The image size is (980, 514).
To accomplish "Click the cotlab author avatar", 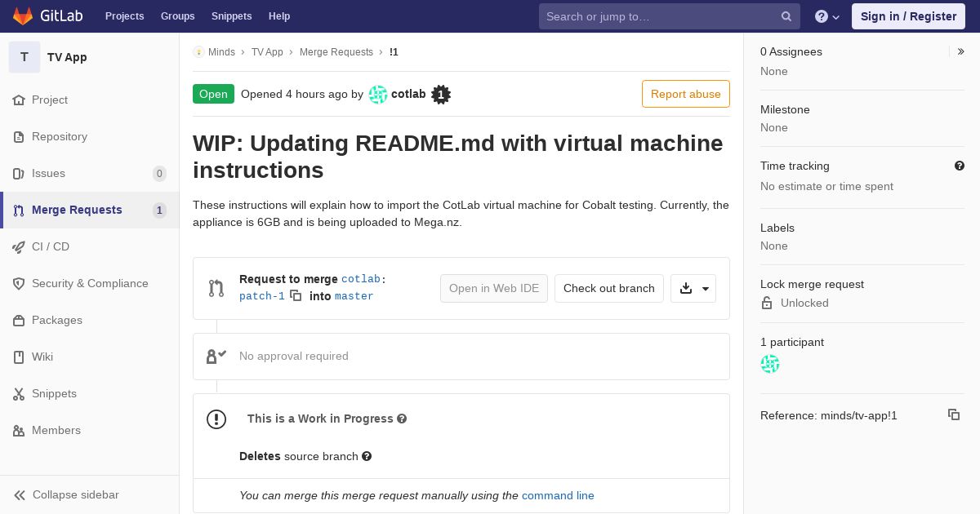I will [x=378, y=95].
